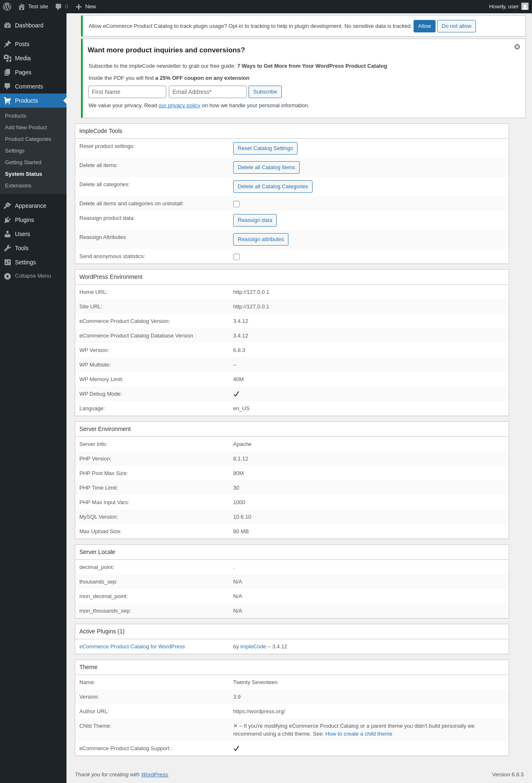The height and width of the screenshot is (783, 532).
Task: Click the Plugins plug icon
Action: (x=7, y=220)
